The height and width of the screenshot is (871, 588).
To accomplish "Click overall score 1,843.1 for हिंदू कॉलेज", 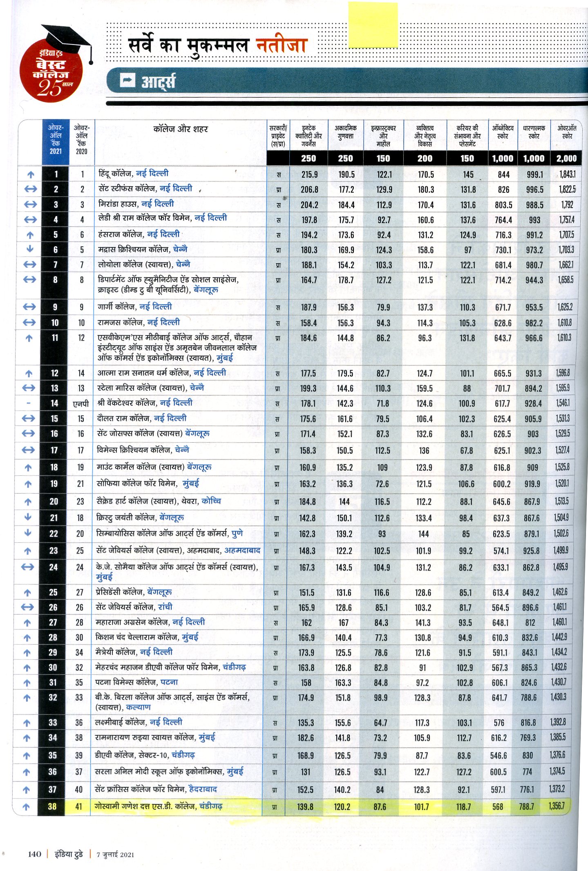I will click(568, 175).
